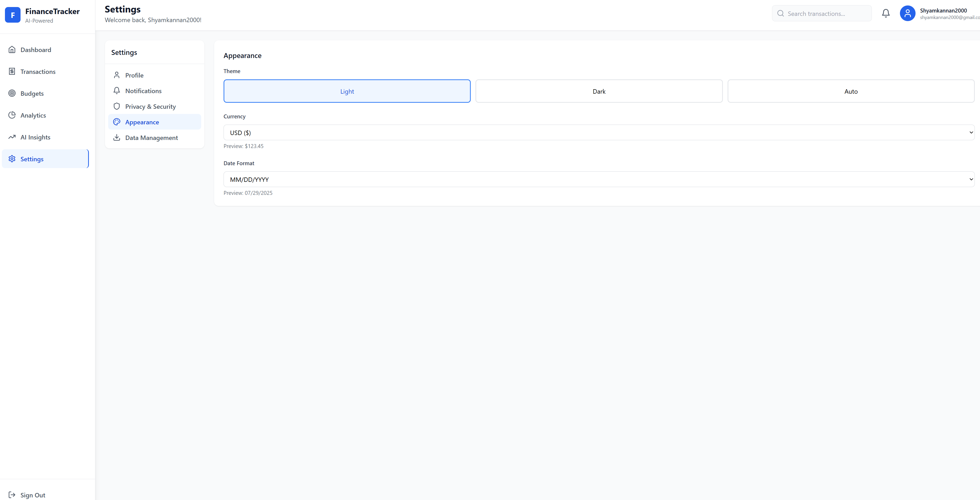This screenshot has width=980, height=500.
Task: Expand the Date Format dropdown
Action: click(599, 179)
